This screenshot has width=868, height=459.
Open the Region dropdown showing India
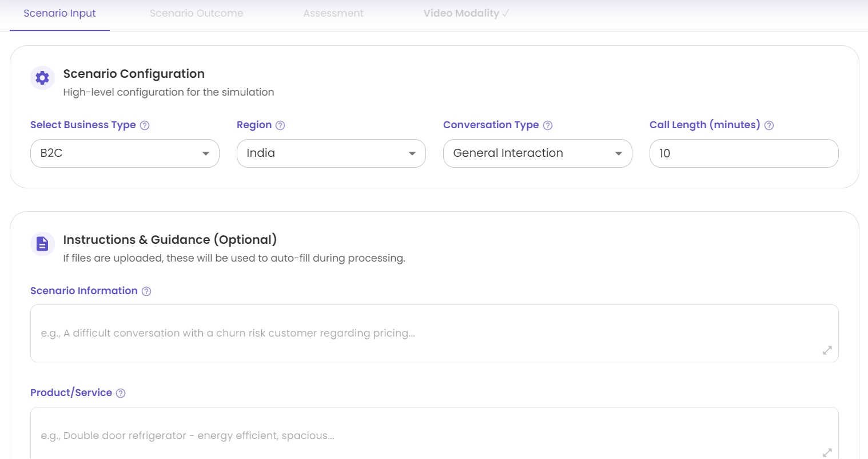point(331,153)
